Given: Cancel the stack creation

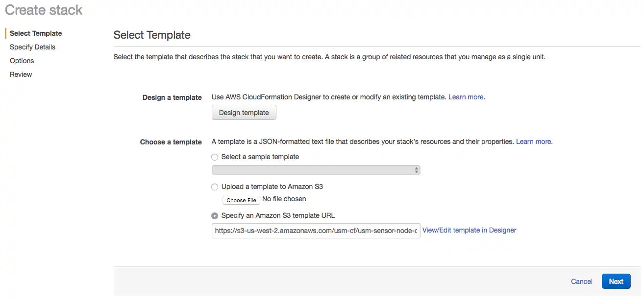Looking at the screenshot, I should pyautogui.click(x=582, y=281).
